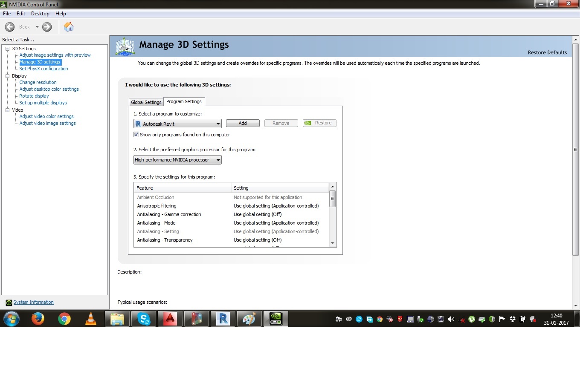Open the Edit menu
Viewport: 580px width, 392px height.
(21, 14)
